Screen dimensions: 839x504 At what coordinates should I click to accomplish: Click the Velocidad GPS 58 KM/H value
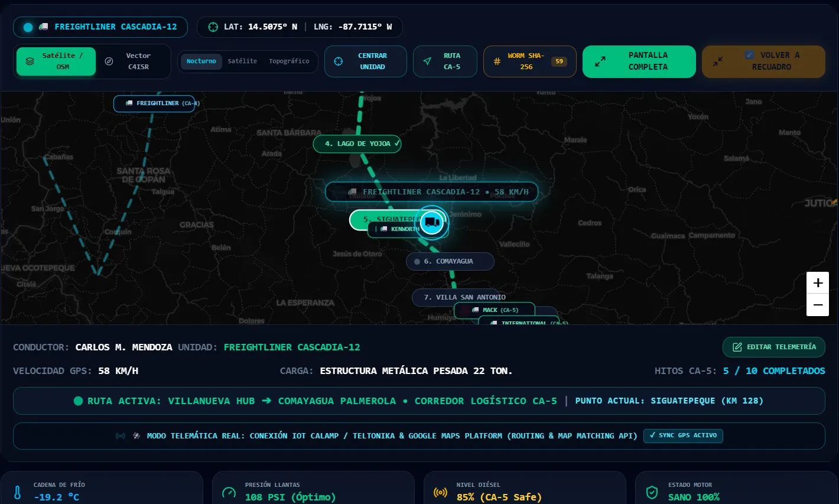(x=118, y=371)
